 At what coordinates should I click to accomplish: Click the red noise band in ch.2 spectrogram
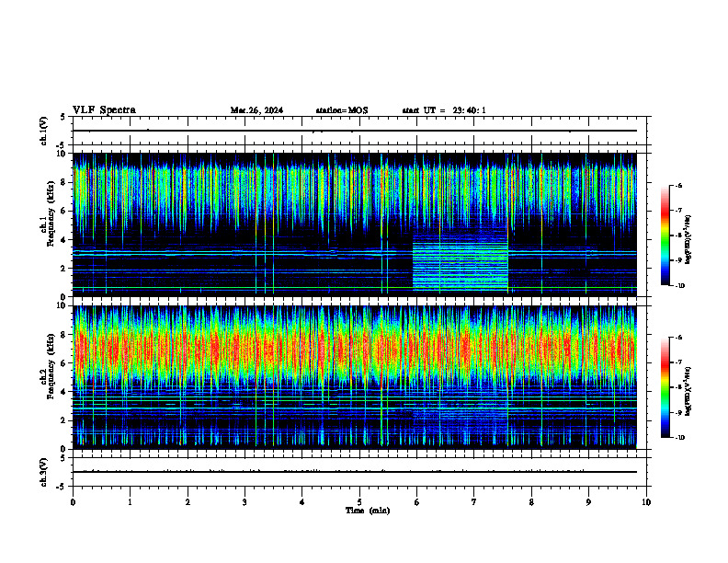355,349
